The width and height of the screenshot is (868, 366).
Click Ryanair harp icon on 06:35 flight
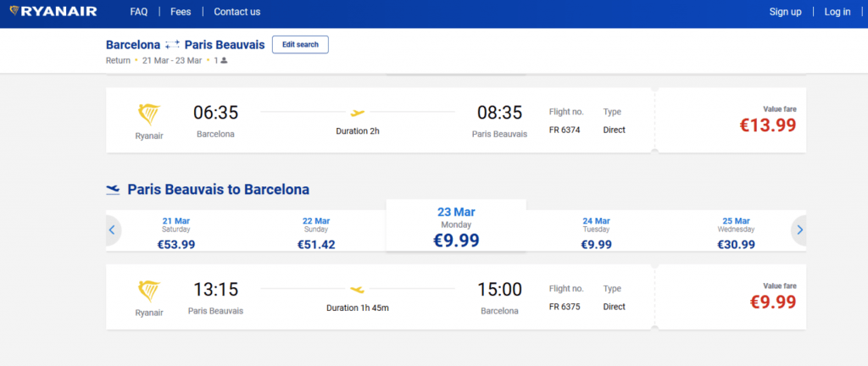coord(148,115)
